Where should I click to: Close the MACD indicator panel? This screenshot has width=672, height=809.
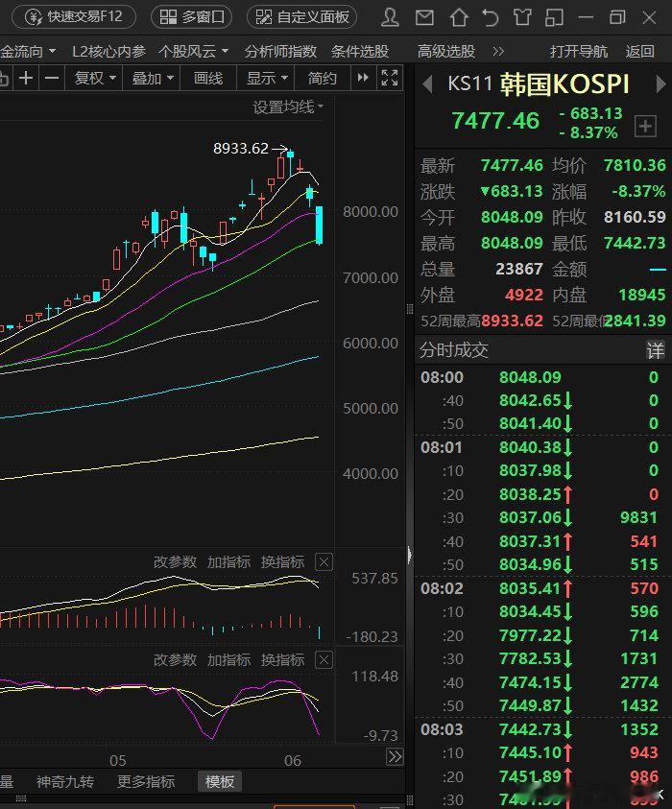point(324,561)
